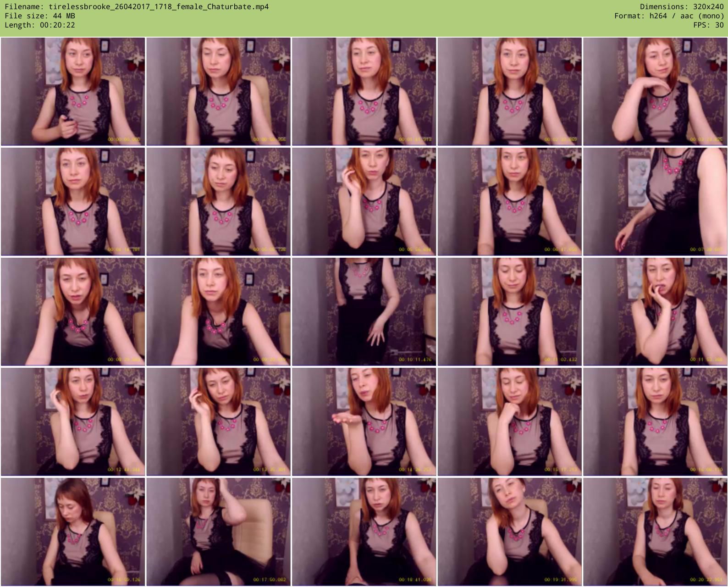Click the 'FPS: 30' text

pos(708,25)
